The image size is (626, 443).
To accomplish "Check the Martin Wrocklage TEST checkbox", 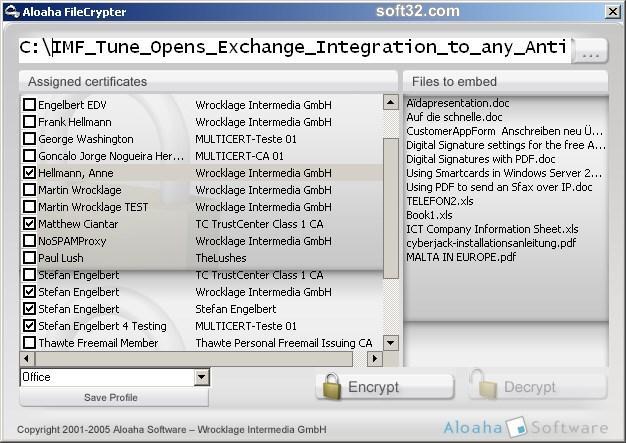I will 29,207.
